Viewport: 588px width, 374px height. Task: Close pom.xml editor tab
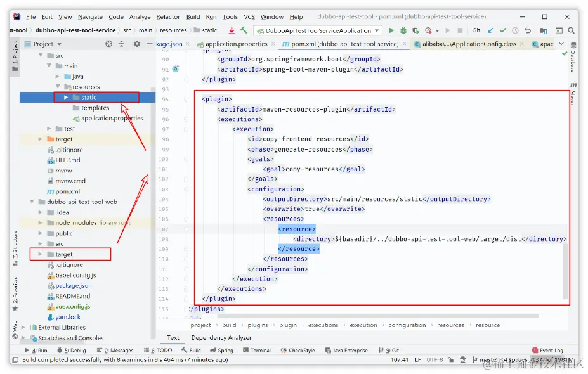pyautogui.click(x=404, y=44)
